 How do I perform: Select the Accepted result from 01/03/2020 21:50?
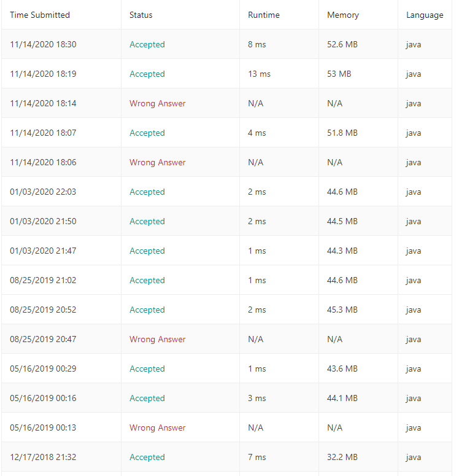coord(147,221)
